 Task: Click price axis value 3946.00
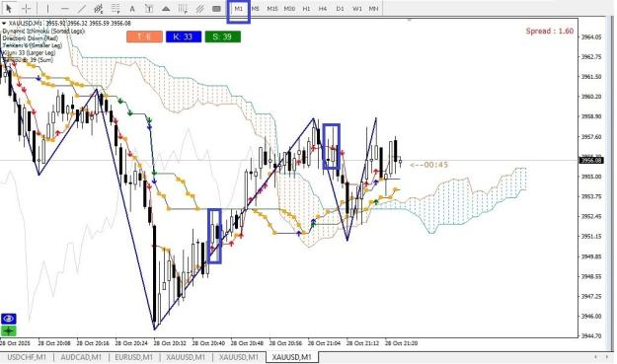pyautogui.click(x=591, y=316)
